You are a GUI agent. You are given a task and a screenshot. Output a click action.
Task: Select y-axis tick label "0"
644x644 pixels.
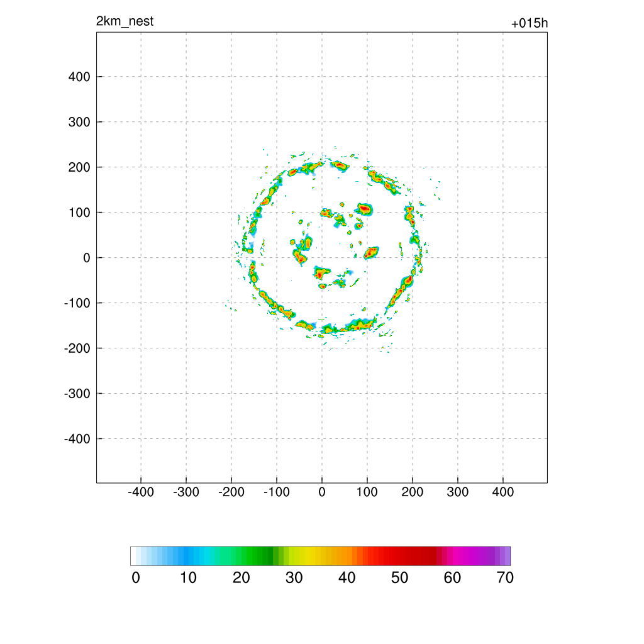pyautogui.click(x=87, y=258)
